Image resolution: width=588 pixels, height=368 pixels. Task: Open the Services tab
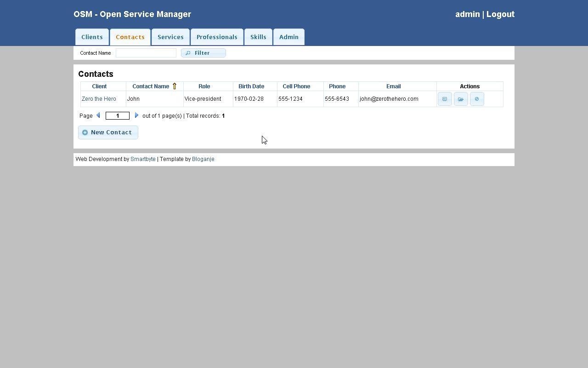170,37
